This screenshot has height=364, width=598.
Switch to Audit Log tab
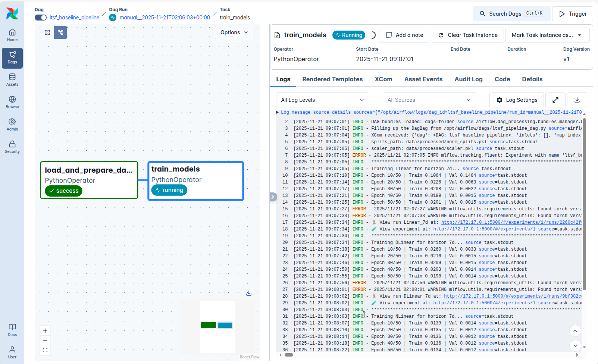[x=469, y=79]
